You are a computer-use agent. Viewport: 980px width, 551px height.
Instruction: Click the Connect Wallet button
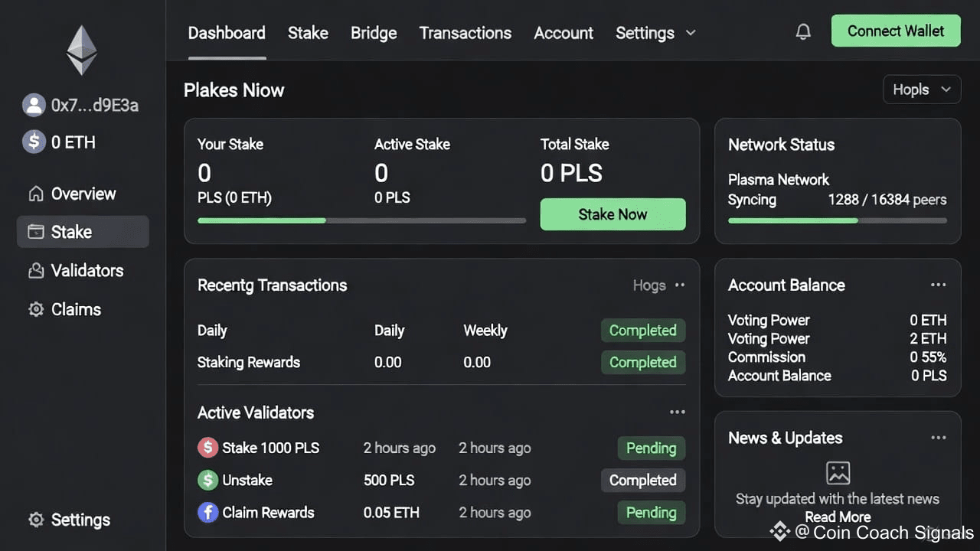[x=895, y=31]
